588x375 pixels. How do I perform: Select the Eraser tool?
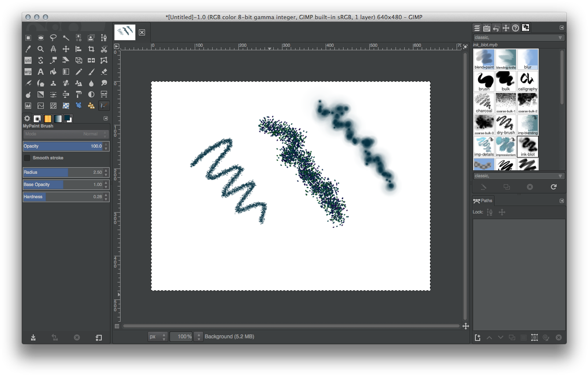[103, 71]
